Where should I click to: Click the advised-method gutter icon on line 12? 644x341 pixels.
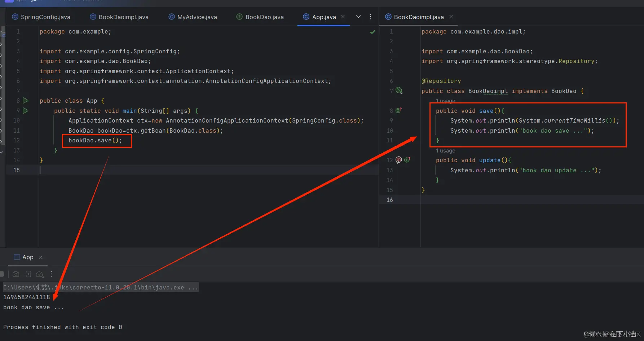(398, 160)
